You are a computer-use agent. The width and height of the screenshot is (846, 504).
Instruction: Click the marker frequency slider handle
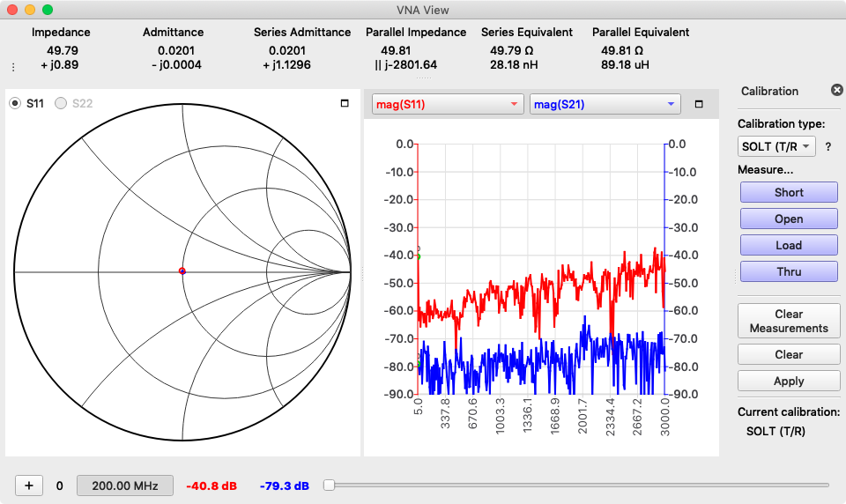click(x=329, y=485)
